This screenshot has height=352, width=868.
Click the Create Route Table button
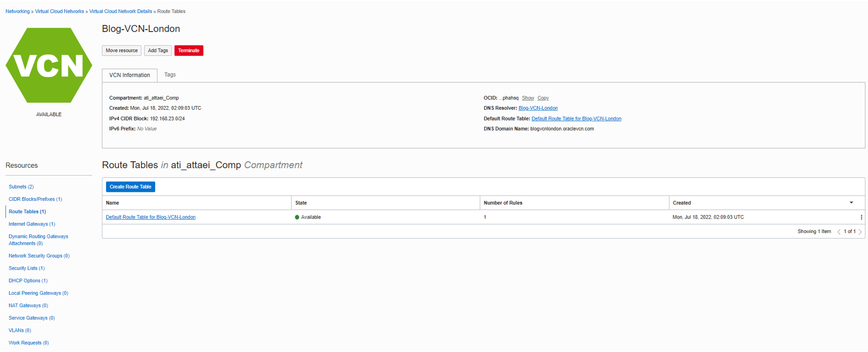[x=131, y=186]
